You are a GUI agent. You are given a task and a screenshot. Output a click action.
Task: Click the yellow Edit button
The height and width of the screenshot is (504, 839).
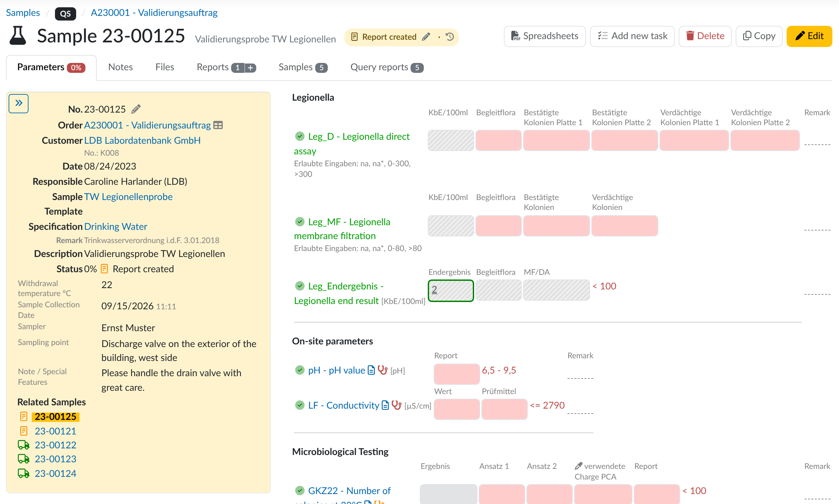point(809,36)
